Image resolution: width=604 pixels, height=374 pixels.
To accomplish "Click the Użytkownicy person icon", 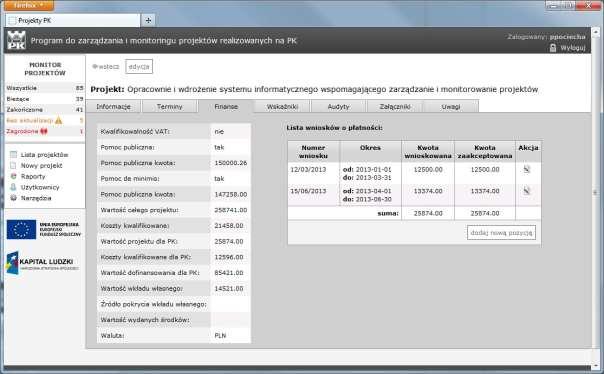I will coord(13,187).
